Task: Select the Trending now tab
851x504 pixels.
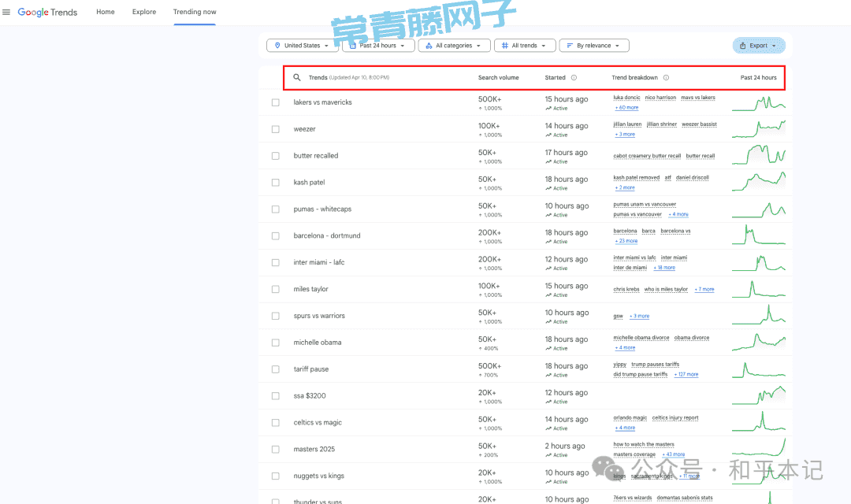Action: (195, 12)
